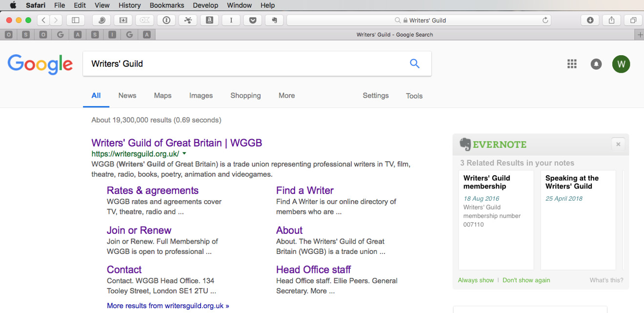
Task: Open the Window menu
Action: [x=239, y=5]
